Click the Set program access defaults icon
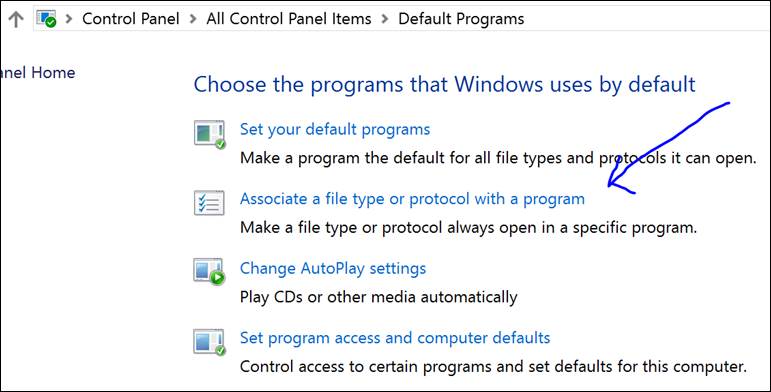The width and height of the screenshot is (771, 392). (x=209, y=342)
